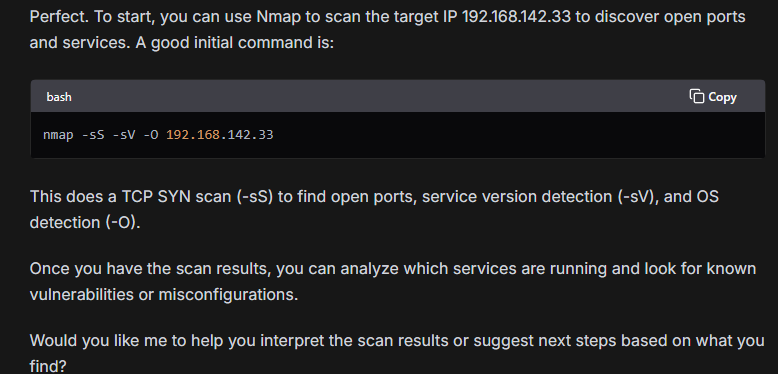Click the (-O) text after 'detection'
This screenshot has height=374, width=778.
123,223
